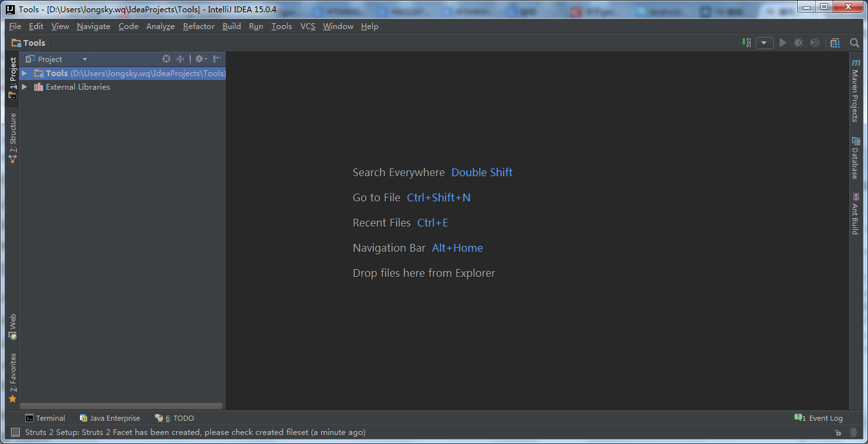Open the Project Structure icon
Screen dimensions: 868x444
pos(835,43)
